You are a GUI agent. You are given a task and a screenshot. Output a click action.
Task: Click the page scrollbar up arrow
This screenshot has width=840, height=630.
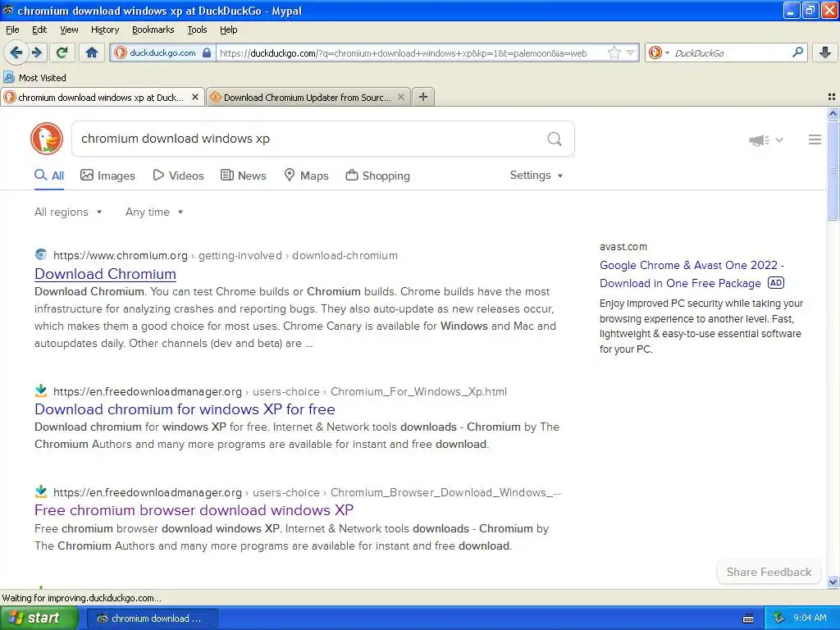point(833,113)
